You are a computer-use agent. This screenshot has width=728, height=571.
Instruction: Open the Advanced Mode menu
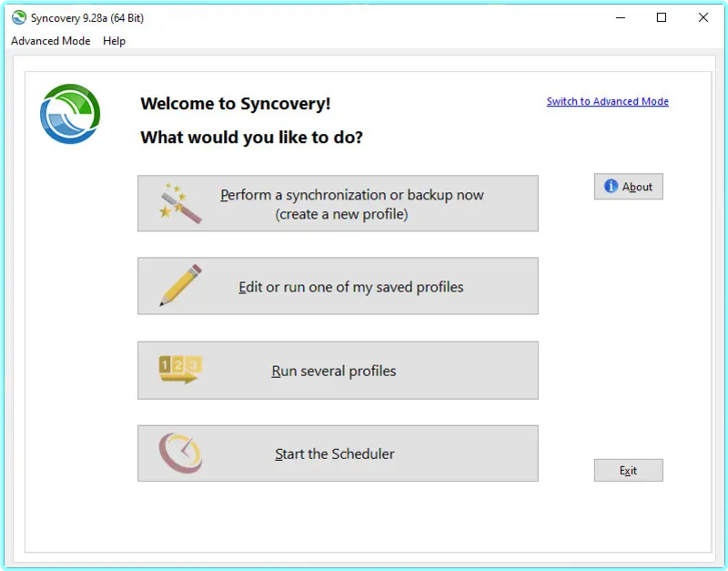[51, 41]
